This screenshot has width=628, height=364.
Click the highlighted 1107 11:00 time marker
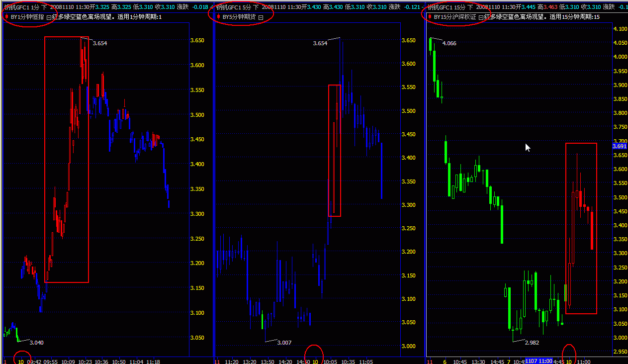(x=538, y=361)
